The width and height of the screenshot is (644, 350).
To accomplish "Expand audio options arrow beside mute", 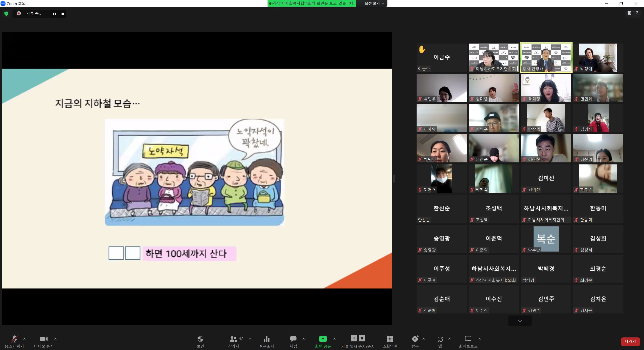I will 24,339.
